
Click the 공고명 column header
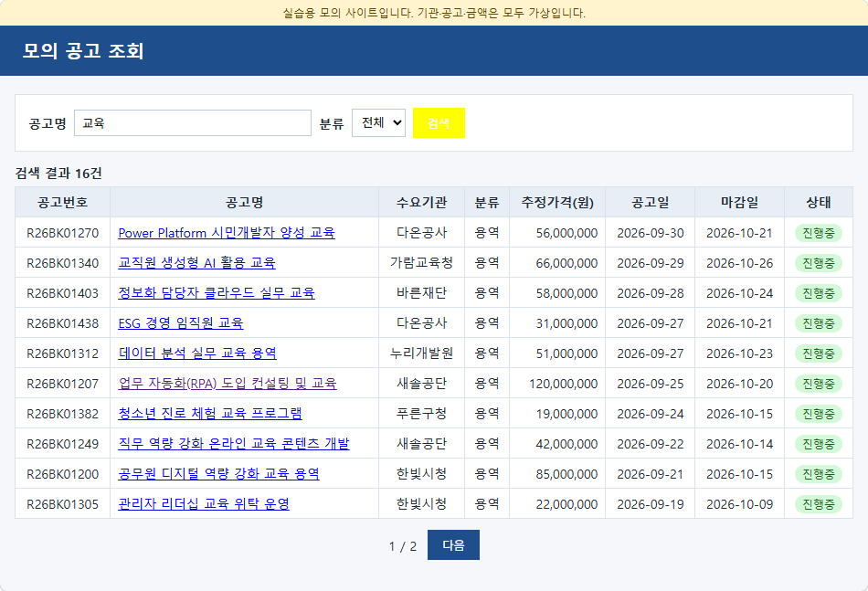(x=244, y=203)
